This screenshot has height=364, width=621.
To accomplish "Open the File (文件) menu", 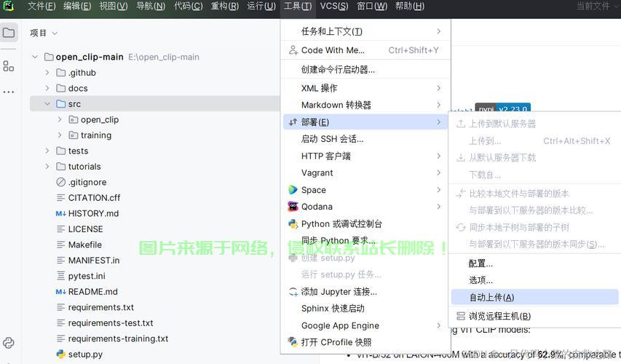I will tap(41, 7).
